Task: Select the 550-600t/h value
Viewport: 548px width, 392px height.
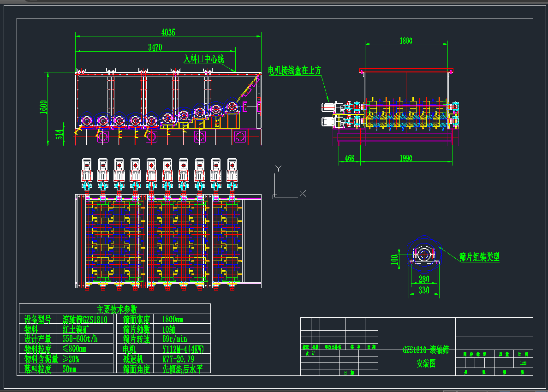Action: click(80, 339)
